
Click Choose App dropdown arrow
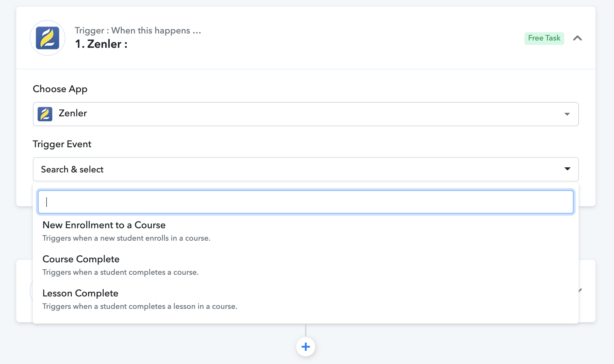[567, 114]
